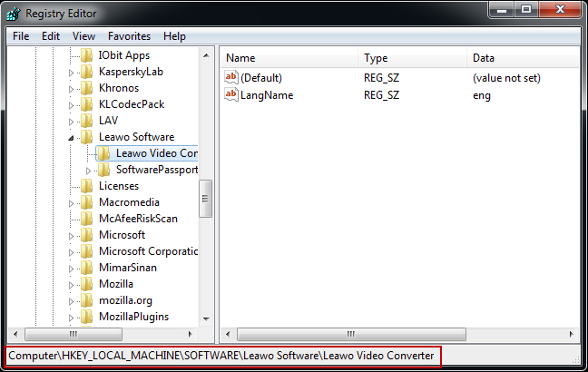Click the values pane scroll right arrow
Screen dimensions: 588x372
click(571, 334)
